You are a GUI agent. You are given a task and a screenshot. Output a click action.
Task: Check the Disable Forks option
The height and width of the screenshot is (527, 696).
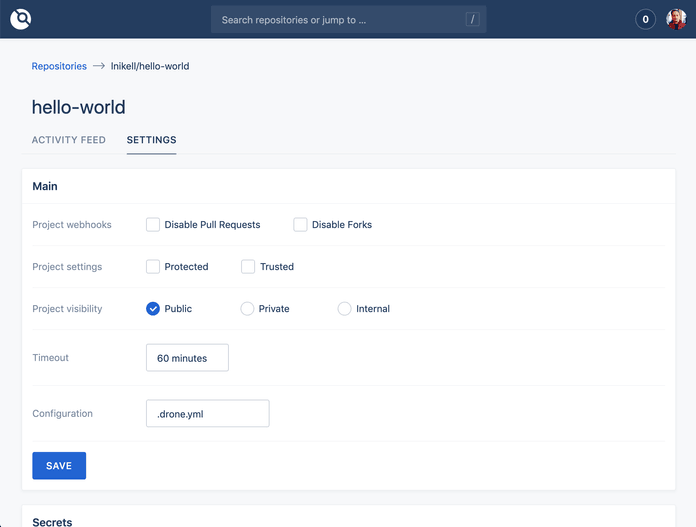click(300, 225)
